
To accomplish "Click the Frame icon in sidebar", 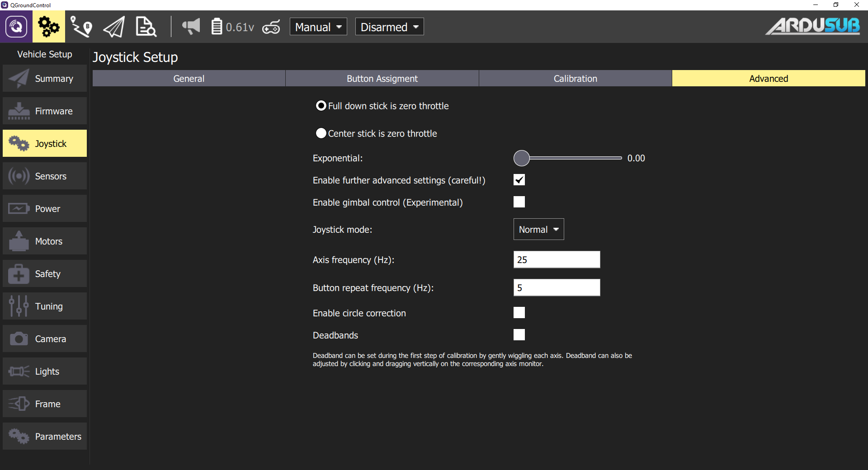I will (19, 404).
